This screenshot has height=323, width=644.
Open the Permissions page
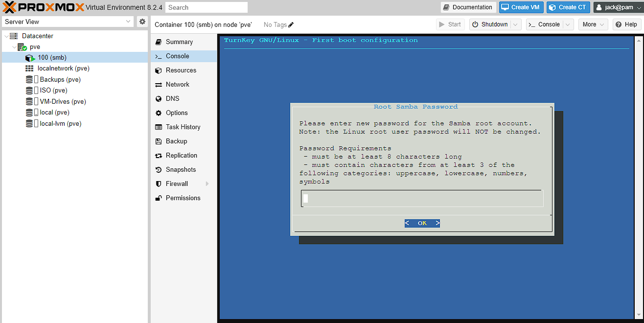[x=183, y=198]
